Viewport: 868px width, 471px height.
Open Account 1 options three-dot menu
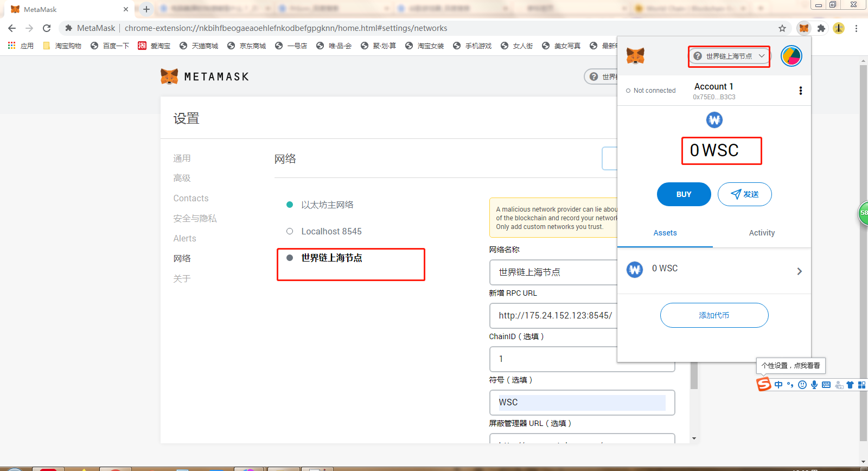pos(801,91)
